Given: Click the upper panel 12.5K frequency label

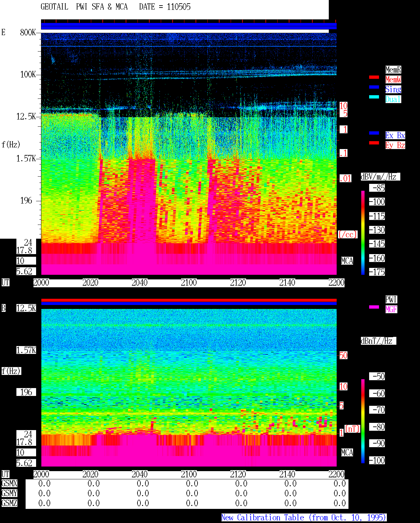Looking at the screenshot, I should tap(26, 117).
